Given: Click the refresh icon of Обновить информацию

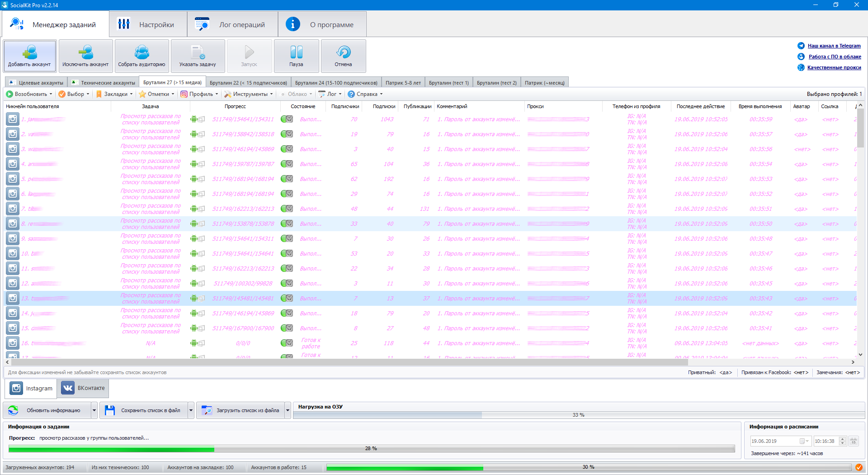Looking at the screenshot, I should tap(13, 410).
